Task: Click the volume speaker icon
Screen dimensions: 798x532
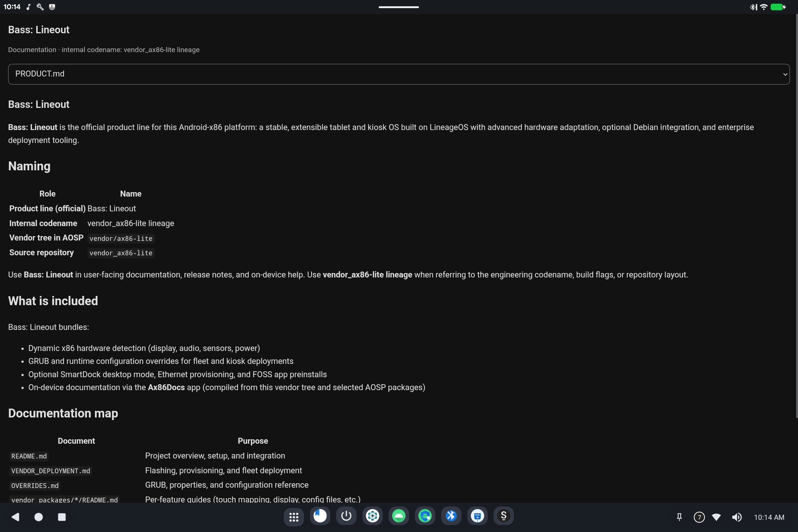Action: (737, 517)
